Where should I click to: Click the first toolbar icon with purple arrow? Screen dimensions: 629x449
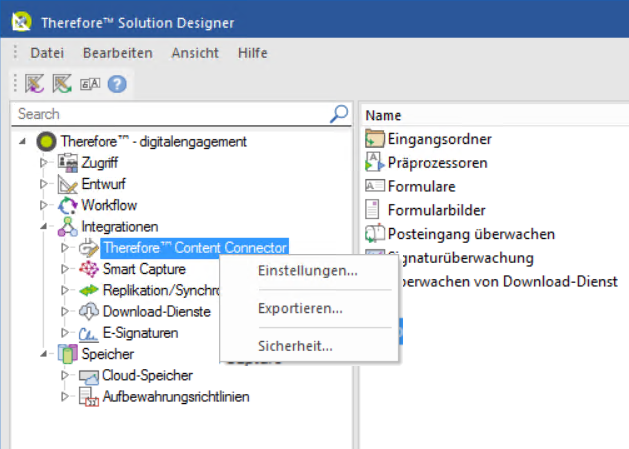[34, 84]
